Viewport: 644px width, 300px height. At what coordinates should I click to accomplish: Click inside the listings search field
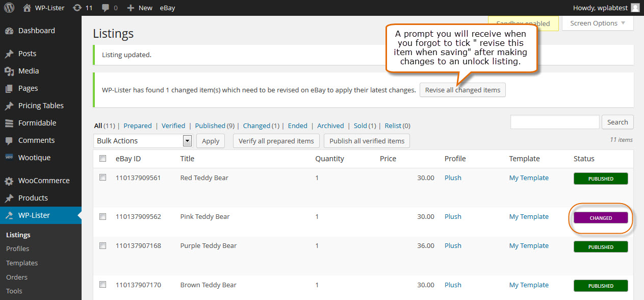coord(554,122)
